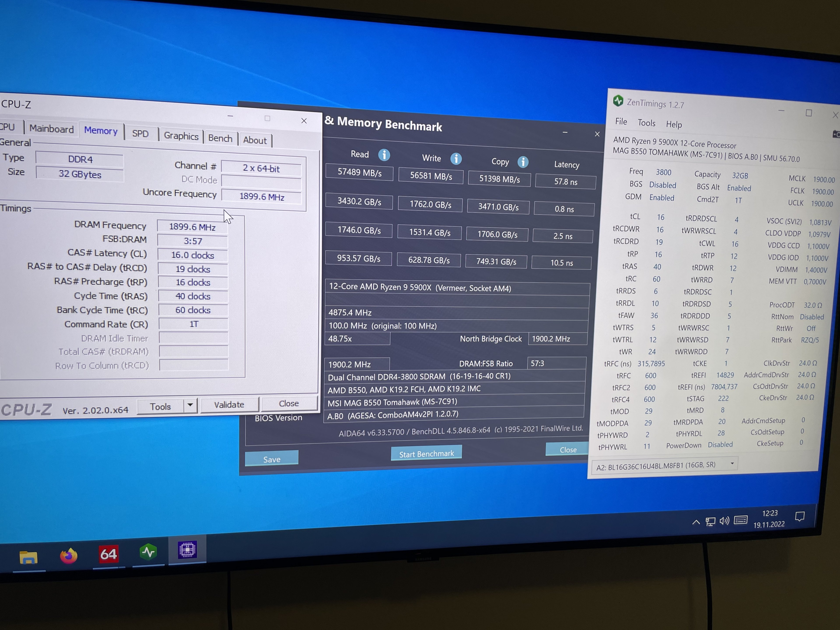Image resolution: width=840 pixels, height=630 pixels.
Task: Open the ZenTimings File menu
Action: [621, 122]
